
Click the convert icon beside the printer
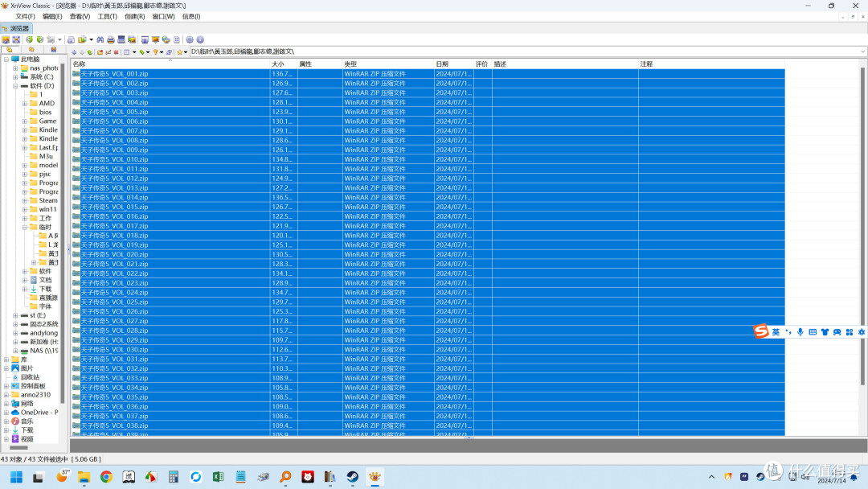(132, 39)
